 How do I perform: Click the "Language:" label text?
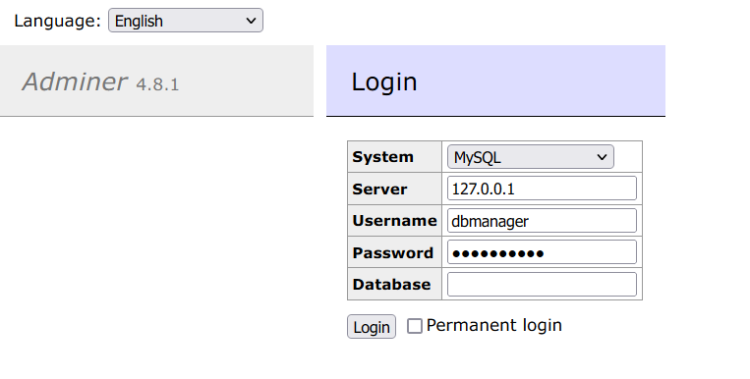tap(57, 21)
